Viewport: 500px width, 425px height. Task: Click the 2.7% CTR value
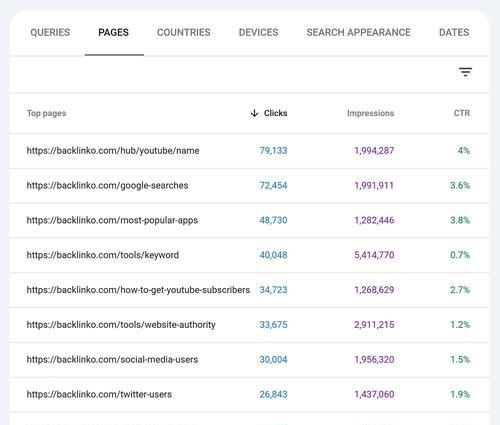click(460, 290)
